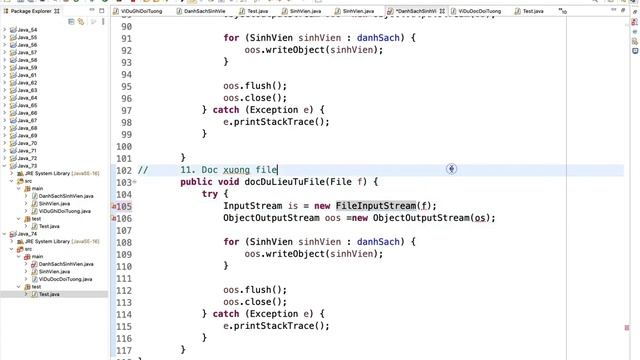This screenshot has height=360, width=640.
Task: Select Java_71 project
Action: [27, 151]
